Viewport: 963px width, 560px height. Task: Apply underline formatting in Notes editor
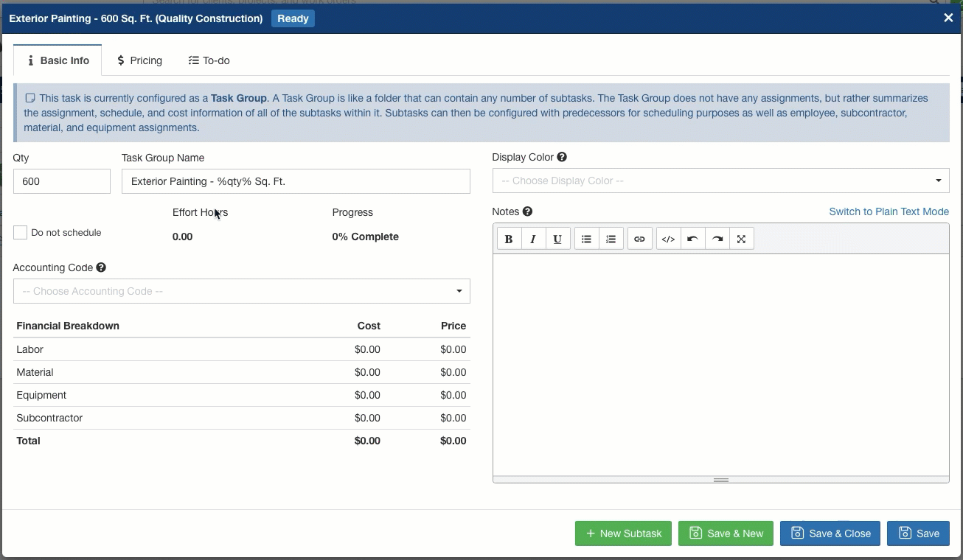point(557,239)
